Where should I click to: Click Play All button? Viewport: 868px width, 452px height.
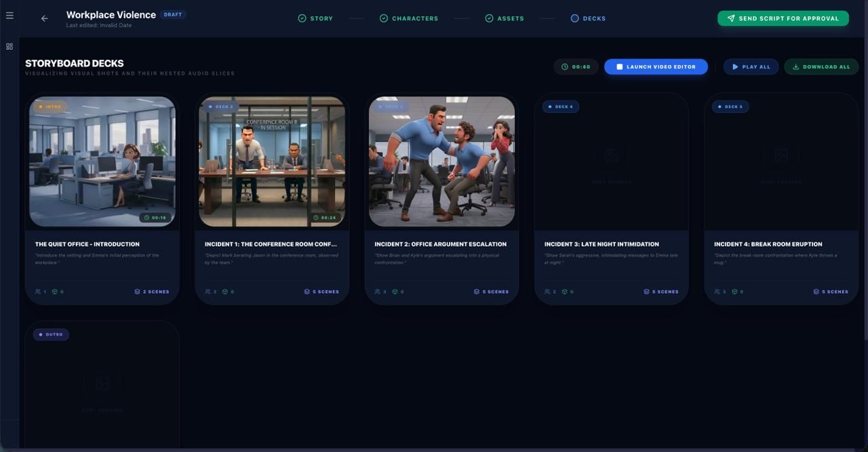751,67
